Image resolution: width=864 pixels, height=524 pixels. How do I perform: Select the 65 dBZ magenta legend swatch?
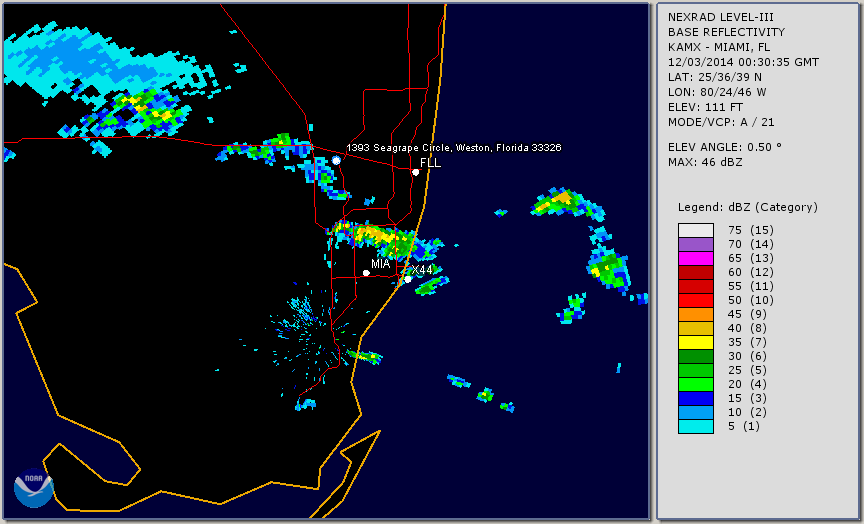pos(696,258)
